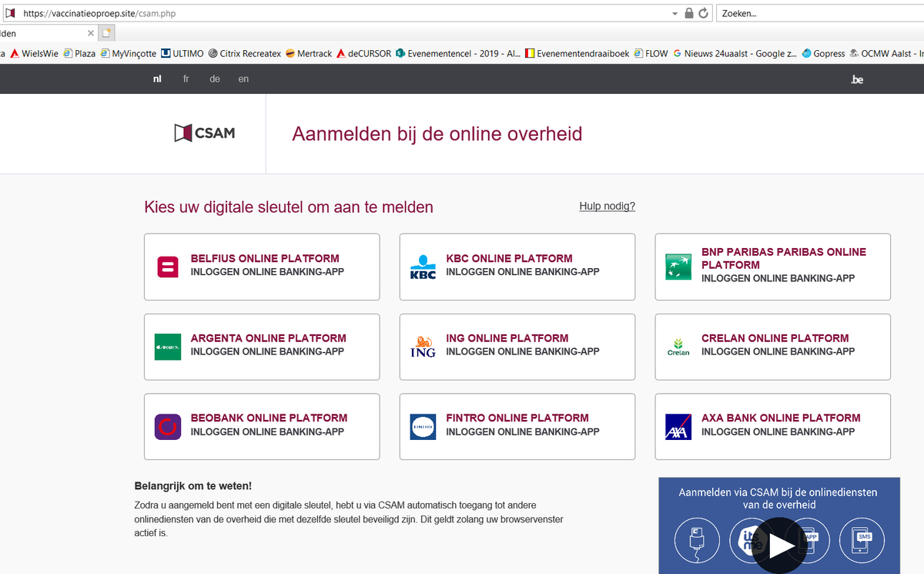Choose BELFIUS ONLINE PLATFORM login
The height and width of the screenshot is (574, 924).
click(262, 267)
